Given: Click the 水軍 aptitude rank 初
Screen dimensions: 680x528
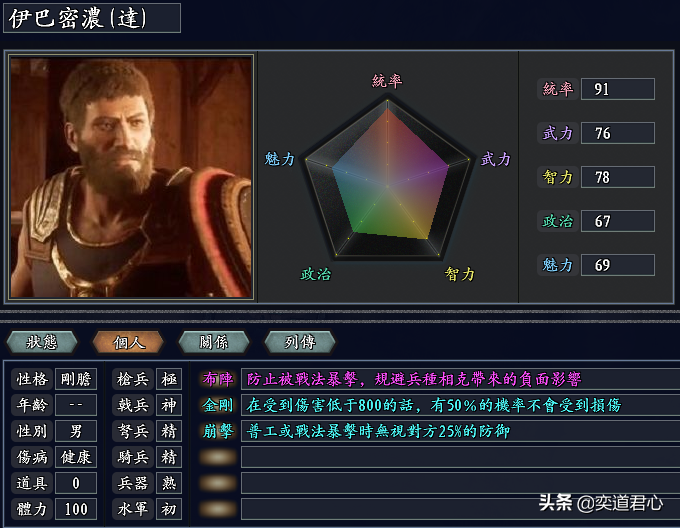Looking at the screenshot, I should click(169, 509).
